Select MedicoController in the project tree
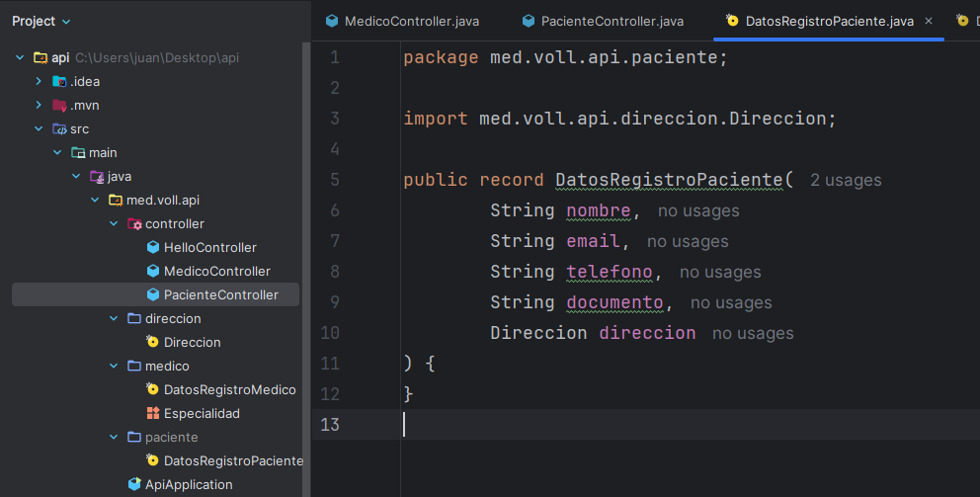The image size is (980, 497). (217, 272)
